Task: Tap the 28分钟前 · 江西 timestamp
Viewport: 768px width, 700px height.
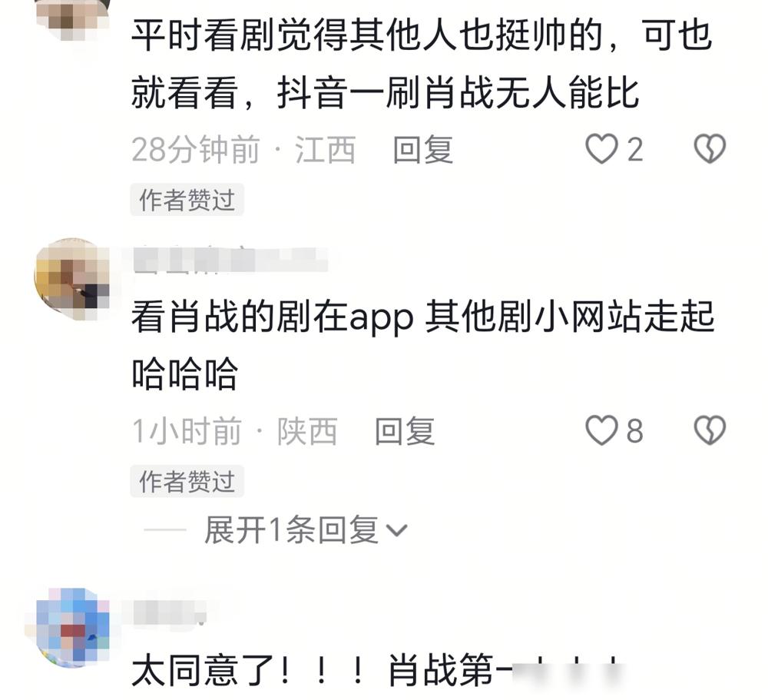Action: pos(243,149)
